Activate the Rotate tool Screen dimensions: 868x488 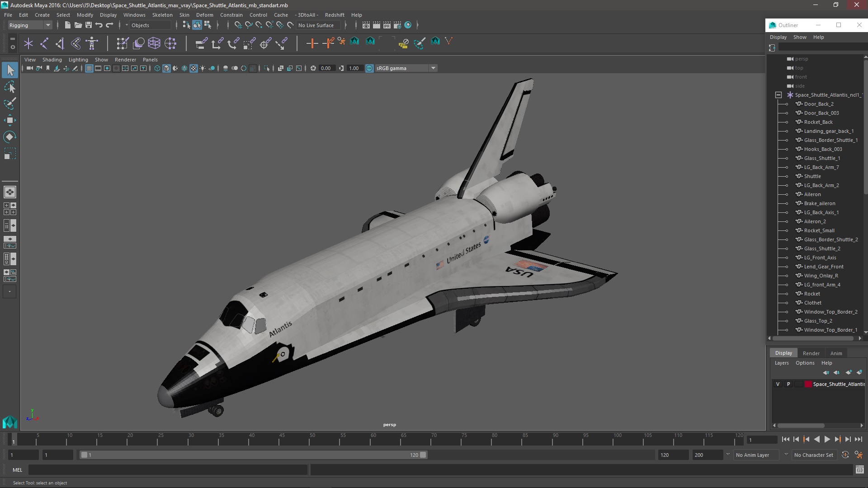pos(10,137)
